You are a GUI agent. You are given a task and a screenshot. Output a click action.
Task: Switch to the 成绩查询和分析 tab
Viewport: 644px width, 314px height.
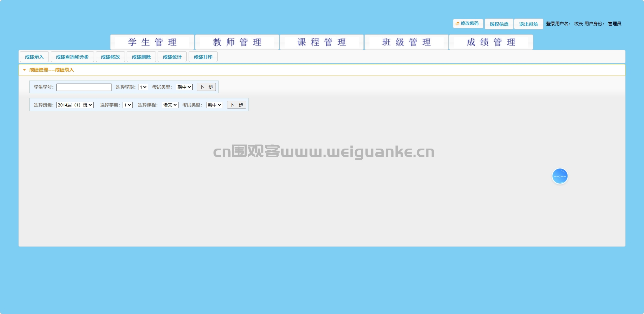point(72,57)
